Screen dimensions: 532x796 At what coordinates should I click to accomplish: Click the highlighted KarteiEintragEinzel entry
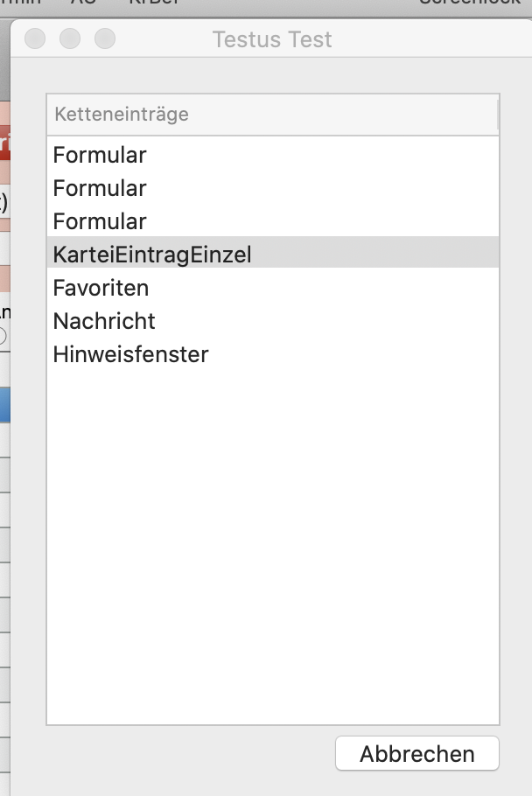(273, 252)
